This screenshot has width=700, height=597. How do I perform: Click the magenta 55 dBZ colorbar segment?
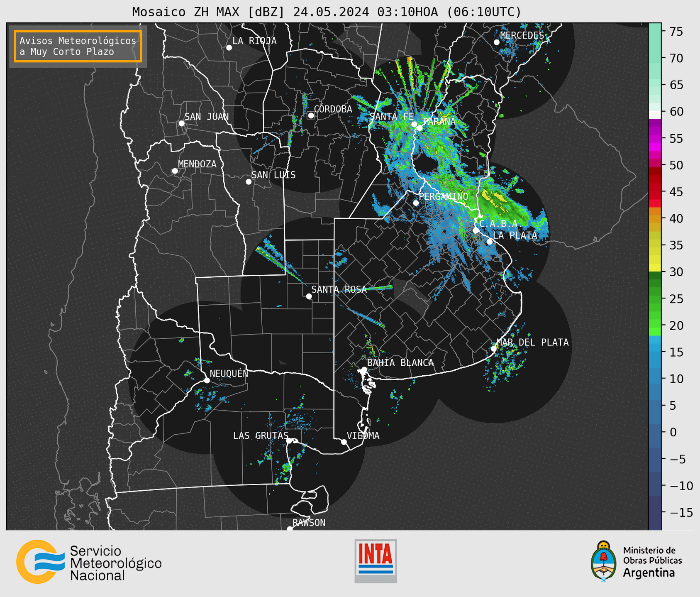(655, 139)
